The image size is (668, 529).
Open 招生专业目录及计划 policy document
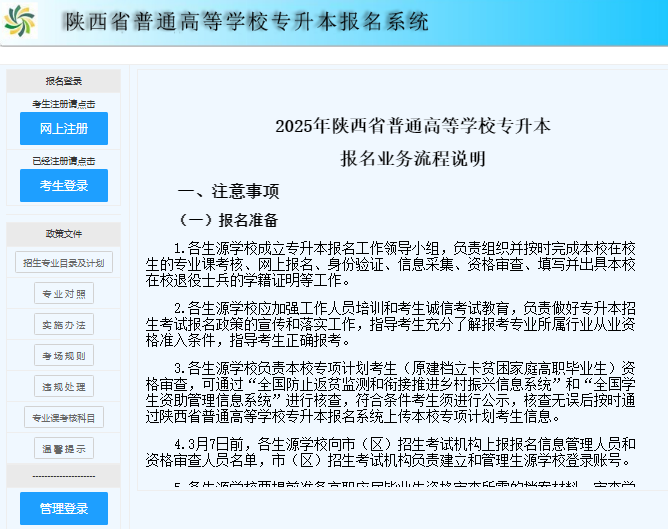(x=64, y=262)
